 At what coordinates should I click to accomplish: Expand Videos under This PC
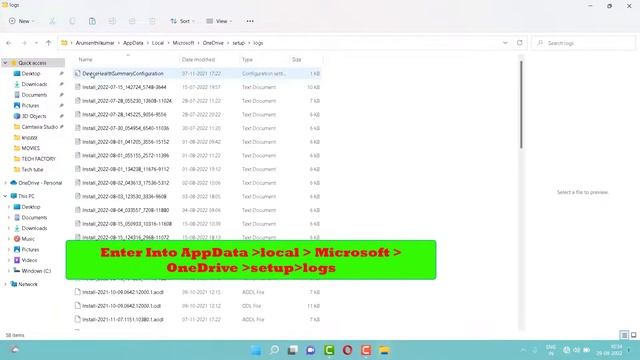pyautogui.click(x=9, y=260)
